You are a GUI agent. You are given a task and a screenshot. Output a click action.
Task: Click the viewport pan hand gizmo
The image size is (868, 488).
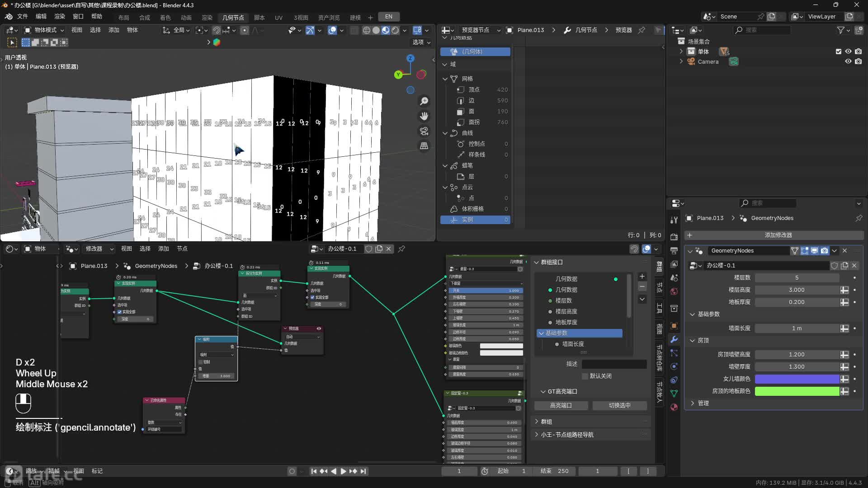click(x=424, y=116)
